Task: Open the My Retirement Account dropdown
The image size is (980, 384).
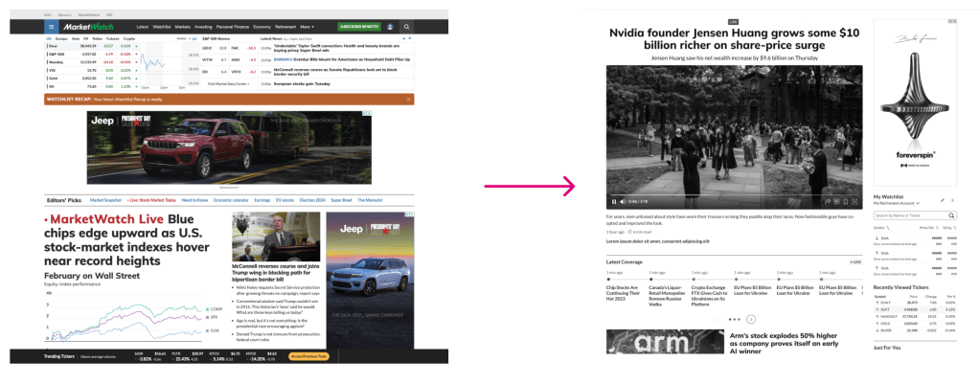Action: pyautogui.click(x=898, y=204)
